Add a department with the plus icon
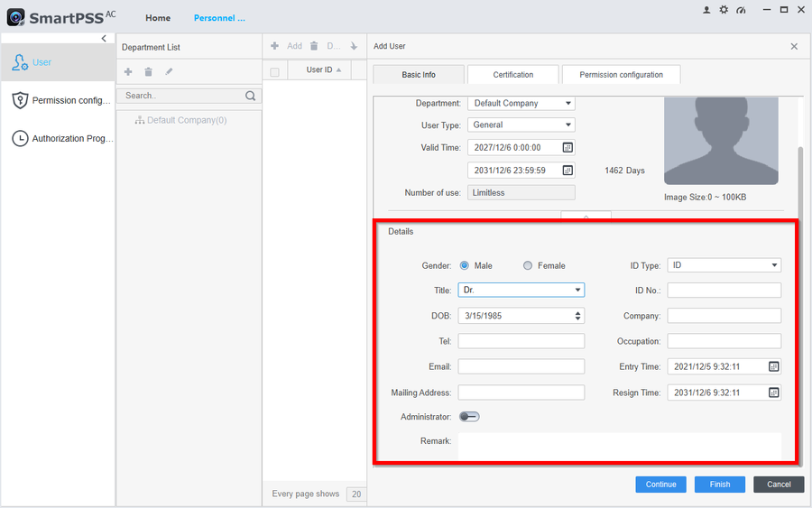This screenshot has height=508, width=812. click(128, 71)
